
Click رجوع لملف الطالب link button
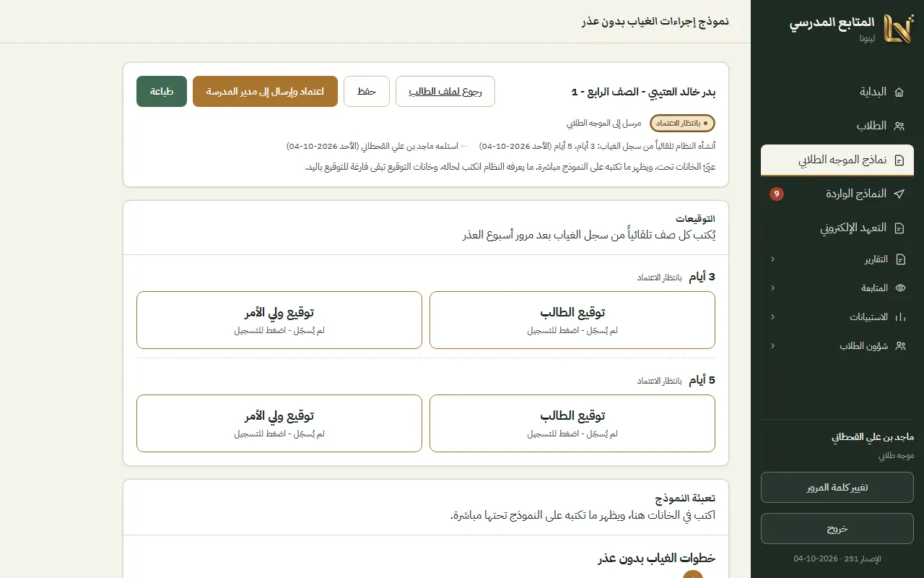[445, 91]
